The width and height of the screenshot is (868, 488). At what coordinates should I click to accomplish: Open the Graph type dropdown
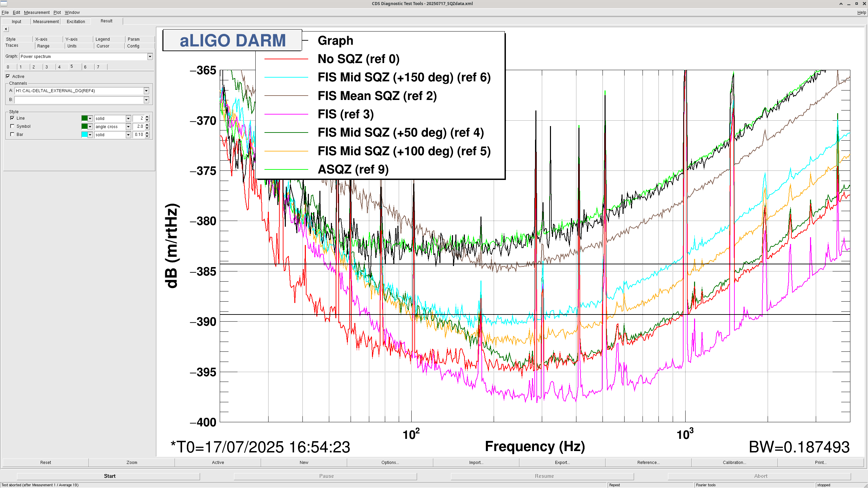click(150, 57)
